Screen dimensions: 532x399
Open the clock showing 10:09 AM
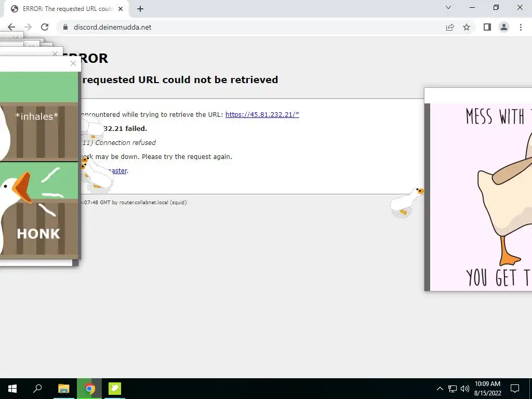coord(487,389)
